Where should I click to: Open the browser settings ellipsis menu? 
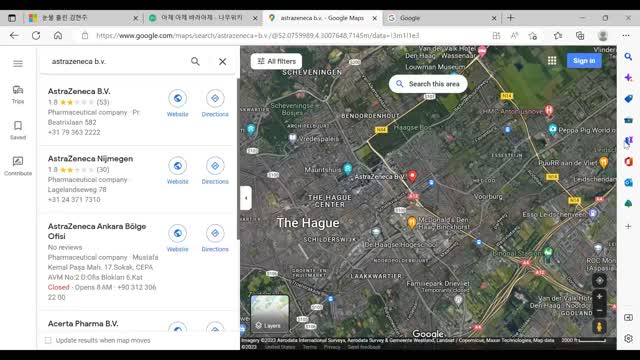pos(626,36)
